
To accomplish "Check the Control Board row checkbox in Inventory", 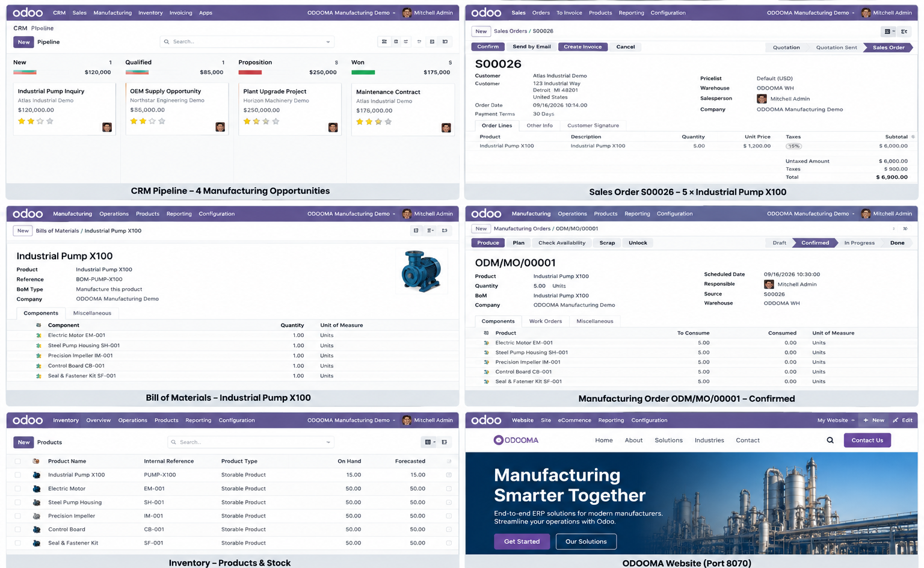I will [17, 529].
